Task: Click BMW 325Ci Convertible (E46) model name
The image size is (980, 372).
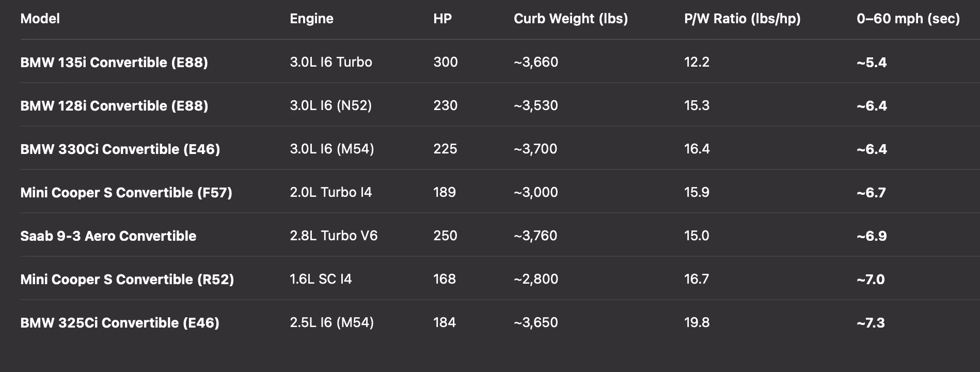Action: (x=120, y=322)
